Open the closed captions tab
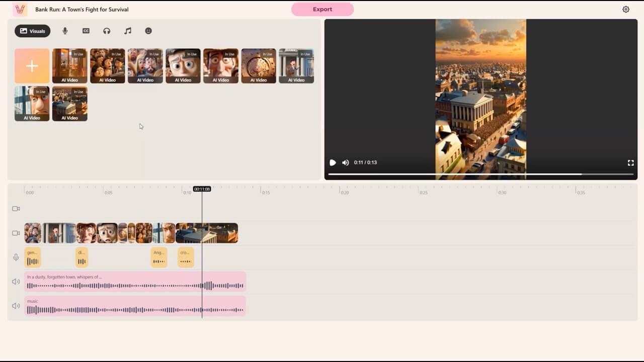 (x=86, y=31)
